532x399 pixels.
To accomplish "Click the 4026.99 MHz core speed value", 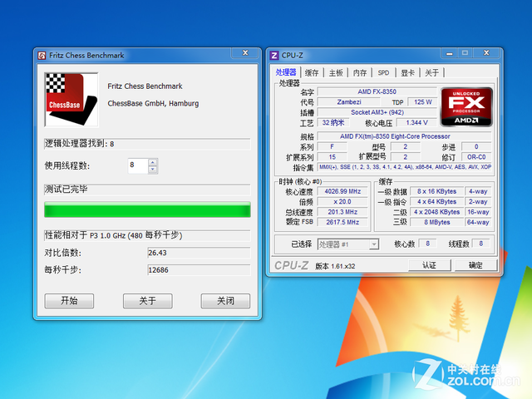I will tap(342, 191).
